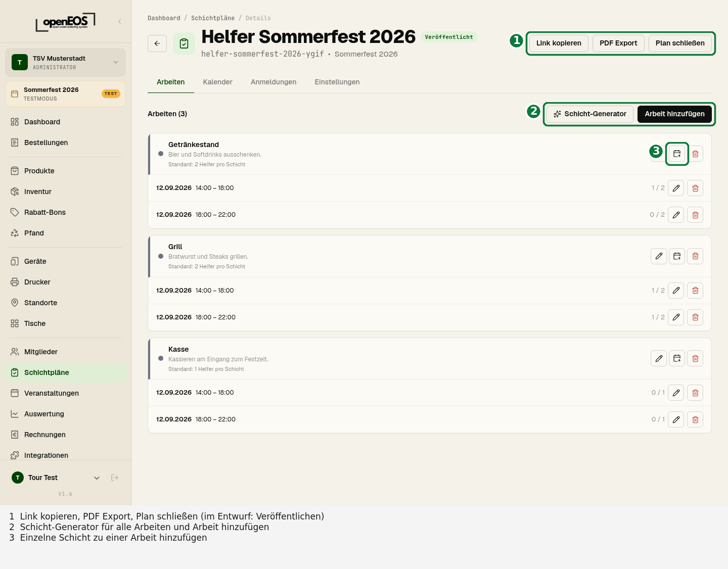Open the Schicht-Generator
The image size is (728, 569).
point(590,114)
